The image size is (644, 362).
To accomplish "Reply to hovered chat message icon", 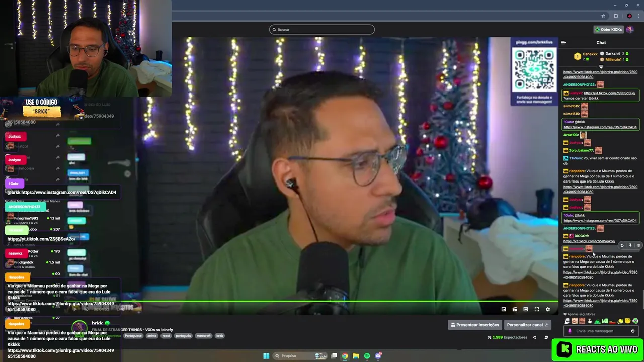I will click(622, 245).
